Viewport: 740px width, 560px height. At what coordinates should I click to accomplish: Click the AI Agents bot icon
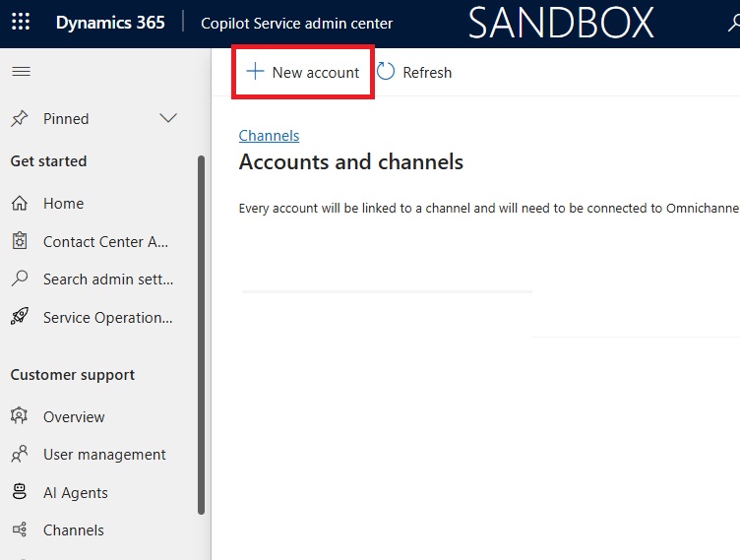pyautogui.click(x=20, y=491)
